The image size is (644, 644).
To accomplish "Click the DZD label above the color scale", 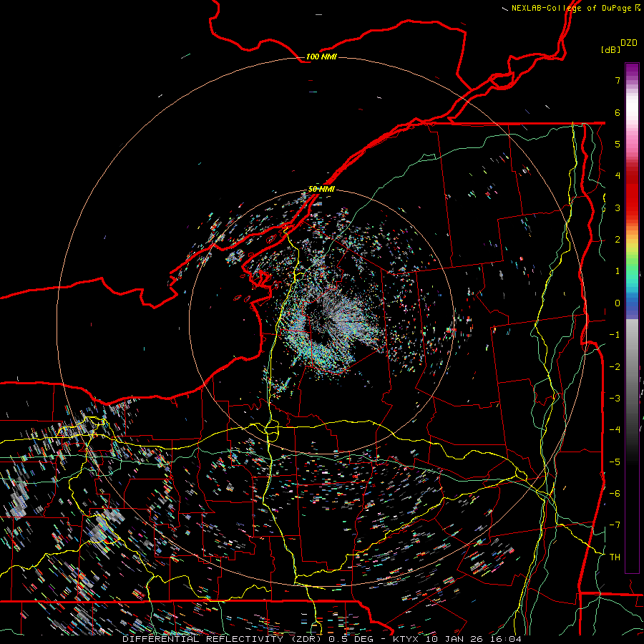I will [629, 43].
